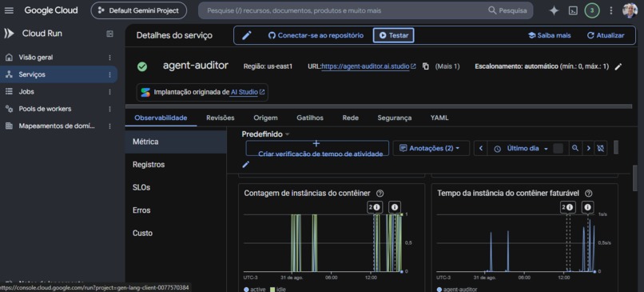Open the Anotações (2) dropdown
The image size is (644, 292).
point(431,148)
